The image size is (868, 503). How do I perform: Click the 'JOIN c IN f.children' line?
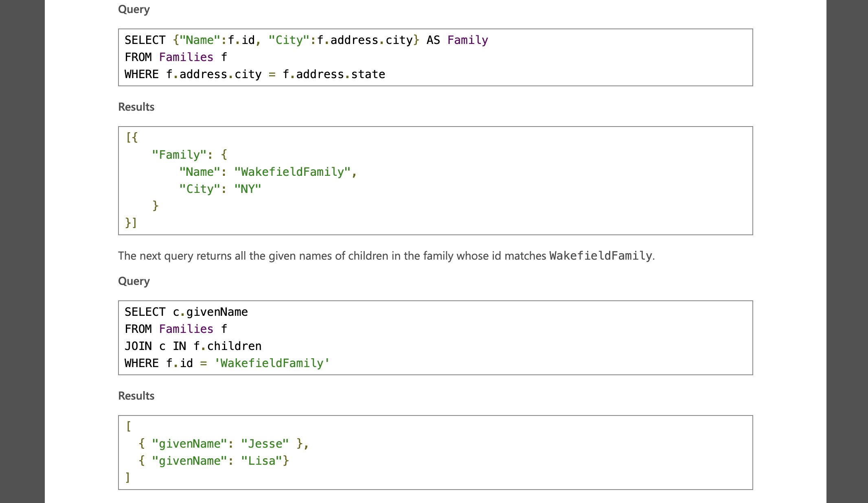pos(193,346)
